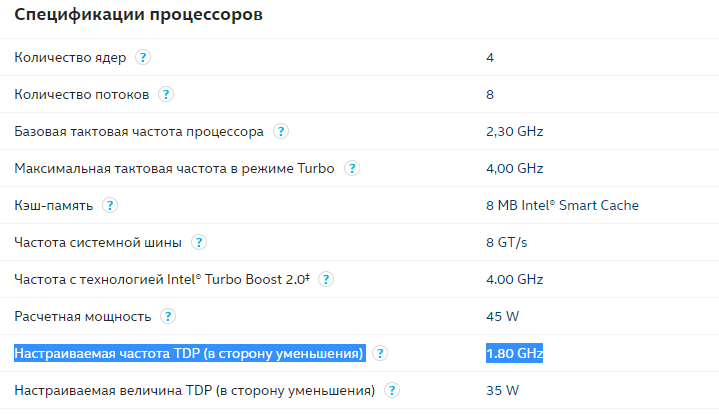Click highlighted Настраиваемая частота TDP label
Screen dimensions: 719x417
(190, 353)
